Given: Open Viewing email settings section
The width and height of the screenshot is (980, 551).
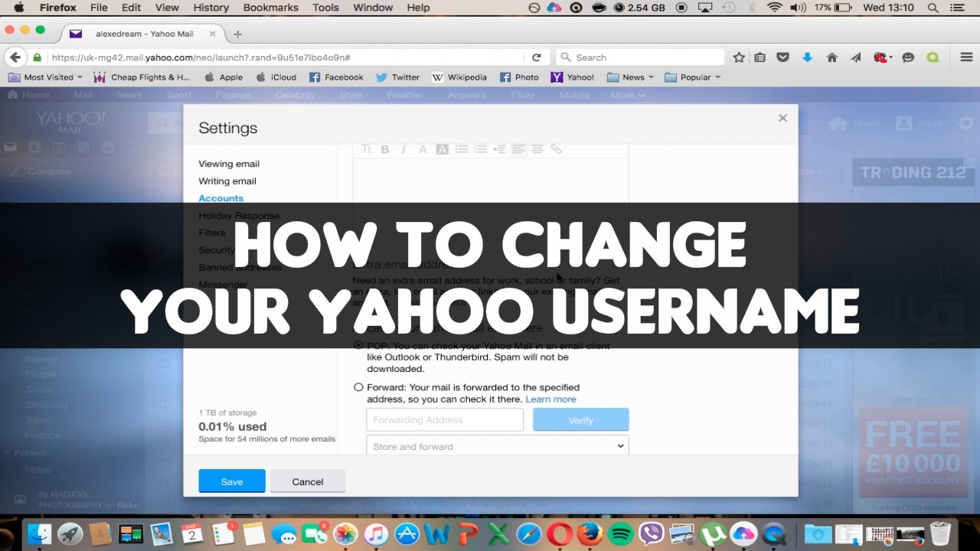Looking at the screenshot, I should pyautogui.click(x=229, y=164).
